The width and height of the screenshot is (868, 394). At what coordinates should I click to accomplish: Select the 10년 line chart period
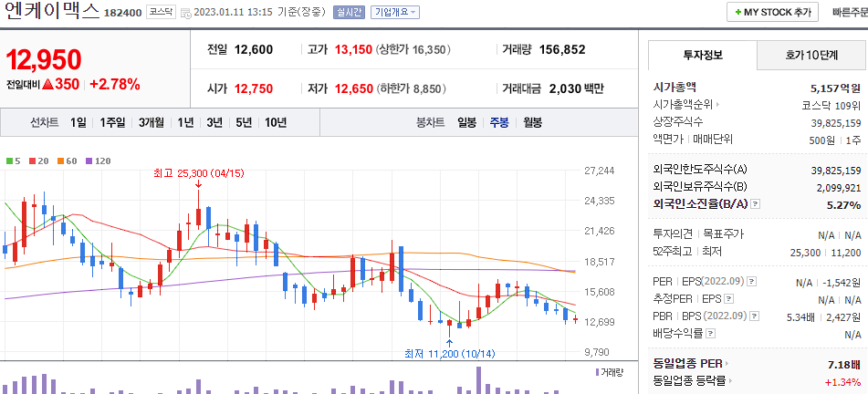[276, 123]
